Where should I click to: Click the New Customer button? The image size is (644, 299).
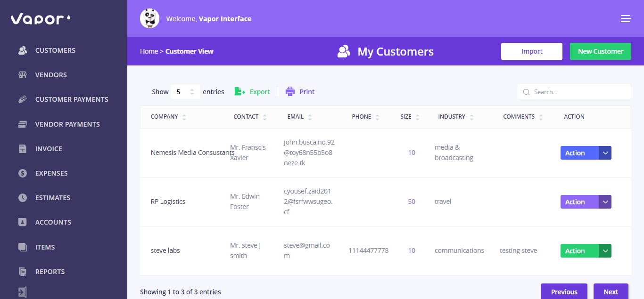point(600,51)
